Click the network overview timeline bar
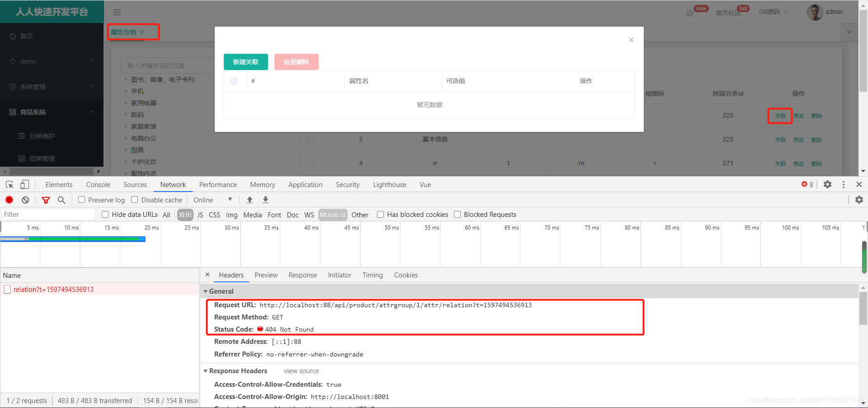 tap(73, 239)
